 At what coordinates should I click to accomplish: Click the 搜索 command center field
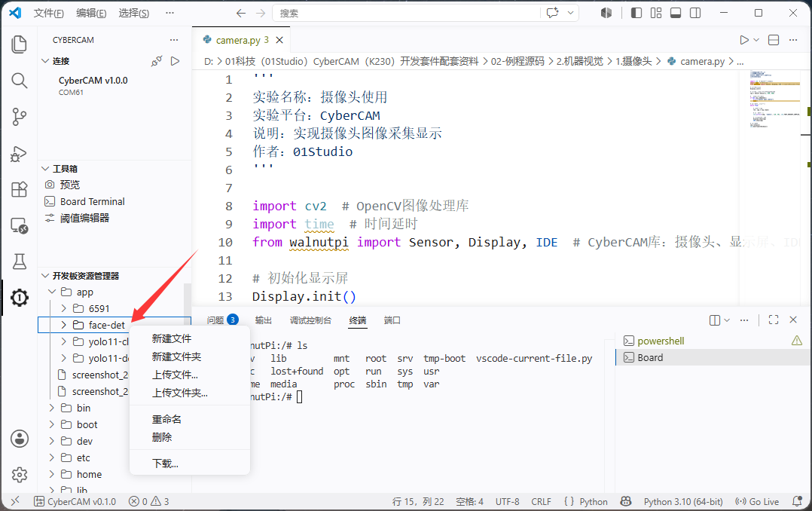407,13
